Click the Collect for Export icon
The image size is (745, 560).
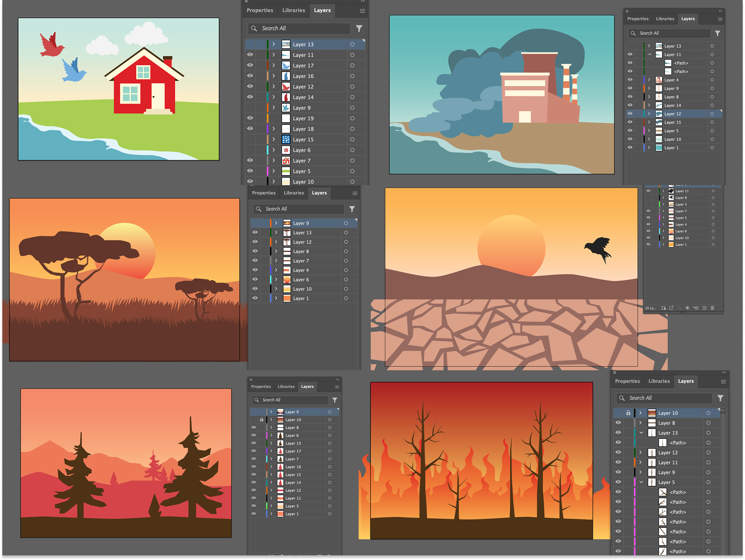point(671,308)
